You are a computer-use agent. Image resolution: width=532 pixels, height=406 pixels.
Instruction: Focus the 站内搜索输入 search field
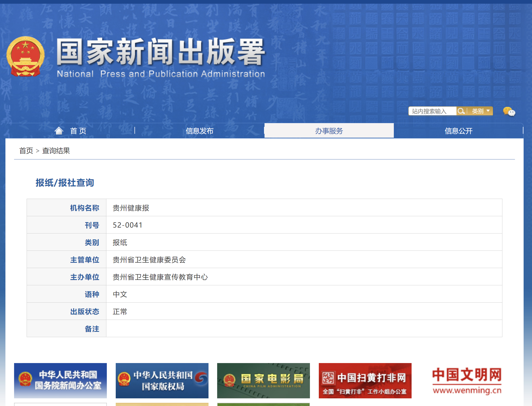point(432,111)
